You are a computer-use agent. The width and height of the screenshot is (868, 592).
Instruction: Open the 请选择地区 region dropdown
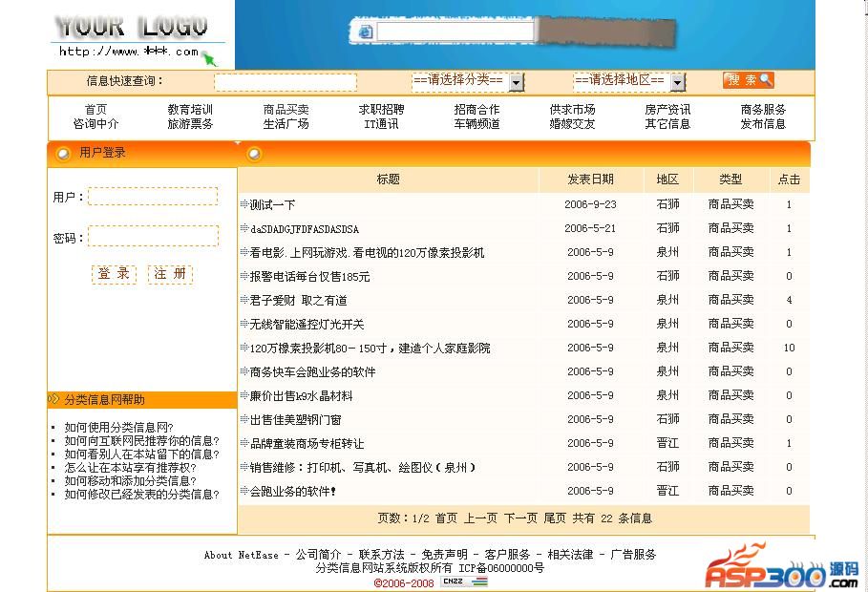pos(629,81)
